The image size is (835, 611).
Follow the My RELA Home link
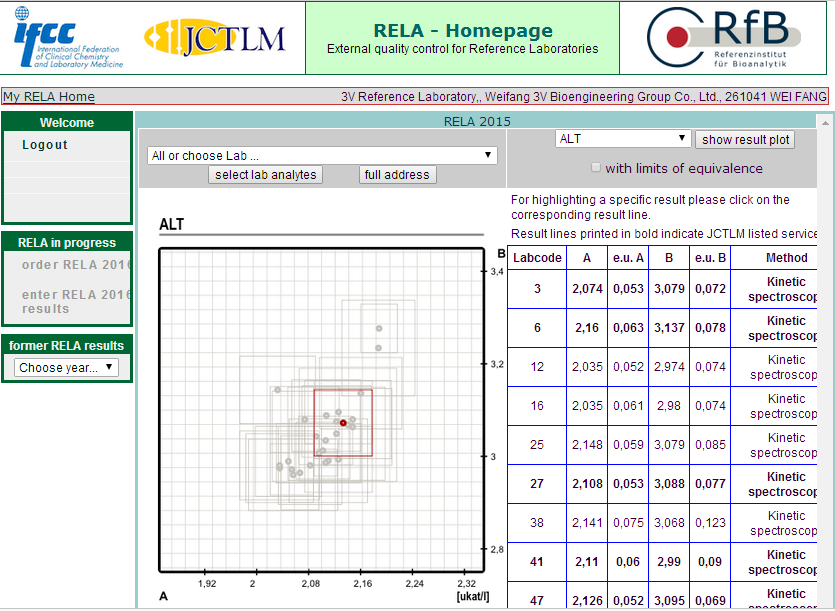pyautogui.click(x=49, y=97)
